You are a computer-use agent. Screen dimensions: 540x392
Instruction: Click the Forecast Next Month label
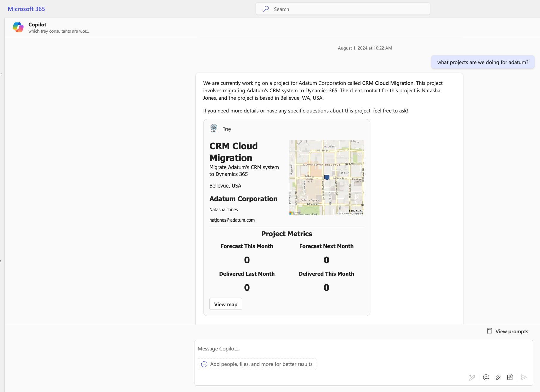click(326, 246)
